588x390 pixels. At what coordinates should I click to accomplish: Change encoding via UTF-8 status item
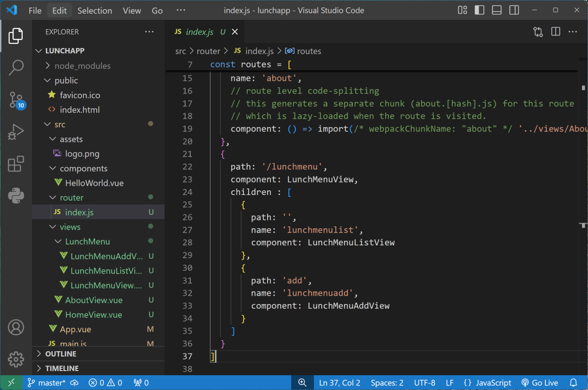(425, 382)
